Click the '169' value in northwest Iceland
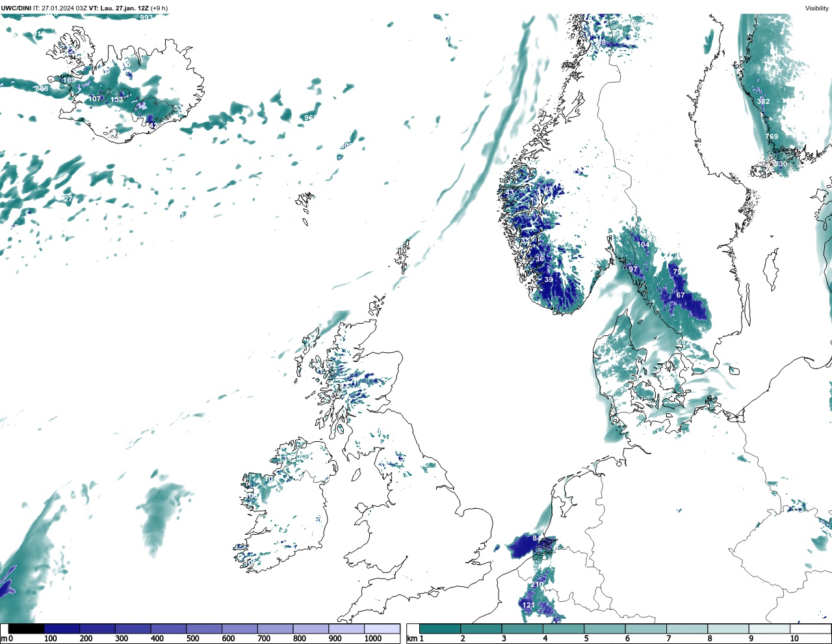Image resolution: width=832 pixels, height=644 pixels. point(69,80)
